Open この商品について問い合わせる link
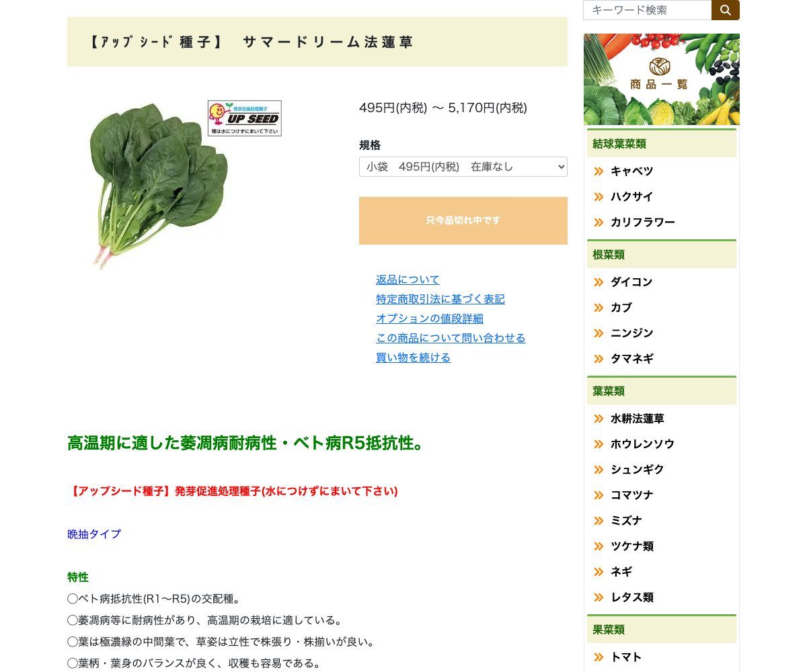 [x=451, y=338]
